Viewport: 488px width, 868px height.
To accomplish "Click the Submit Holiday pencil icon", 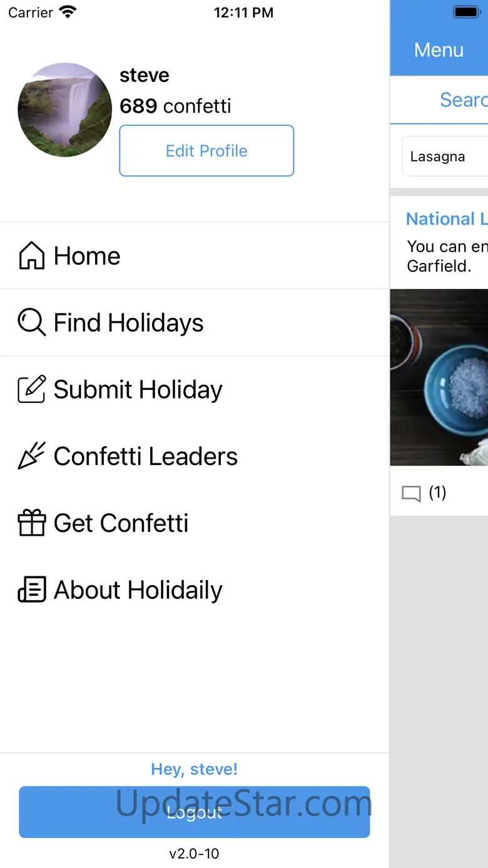I will (x=32, y=390).
